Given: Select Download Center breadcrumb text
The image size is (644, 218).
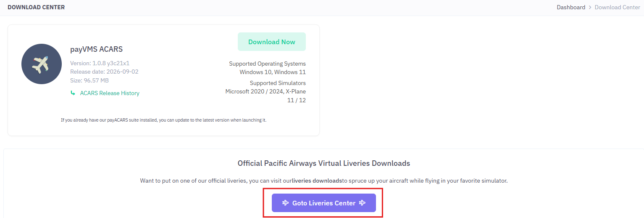Looking at the screenshot, I should coord(618,7).
